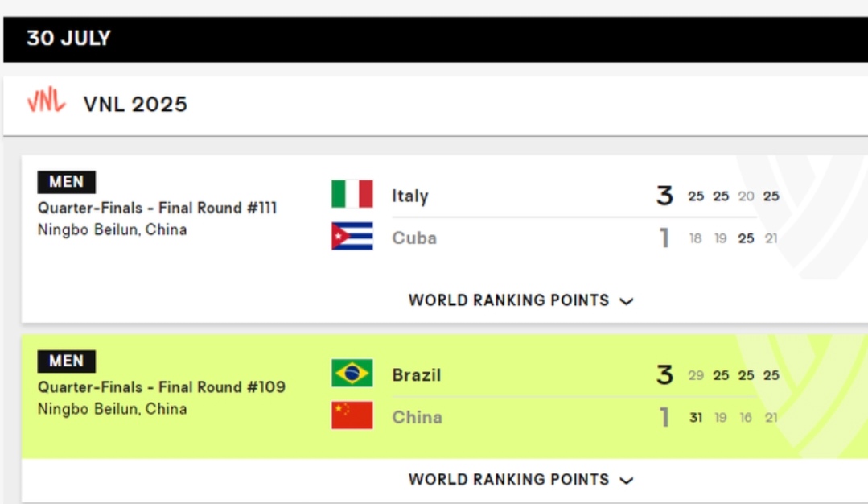Click the MEN badge for match #111
Viewport: 868px width, 504px height.
click(x=67, y=182)
